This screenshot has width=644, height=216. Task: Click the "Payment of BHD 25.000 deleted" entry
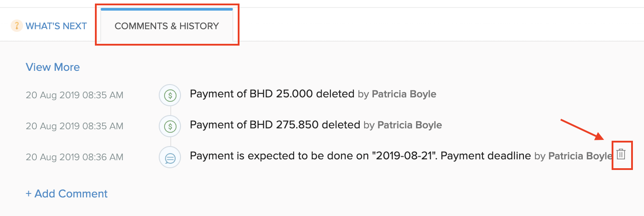[x=272, y=94]
